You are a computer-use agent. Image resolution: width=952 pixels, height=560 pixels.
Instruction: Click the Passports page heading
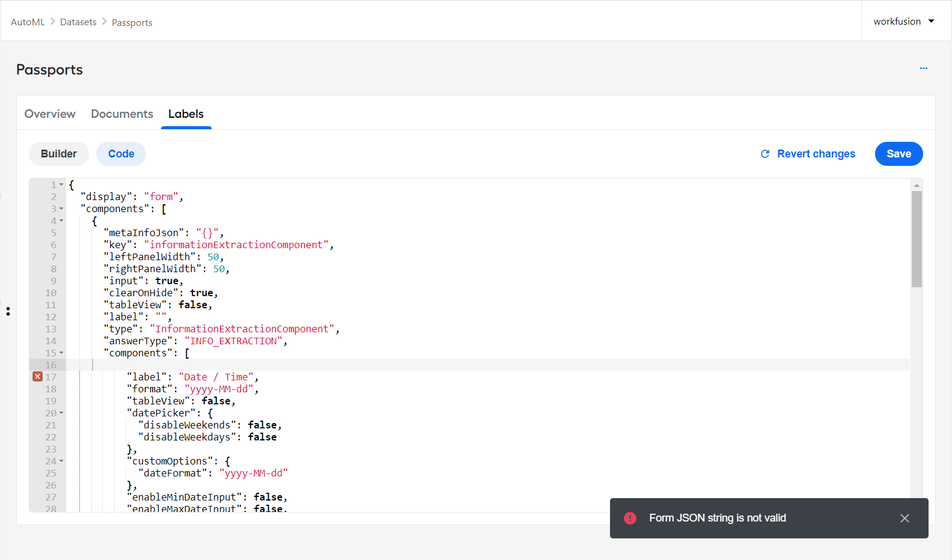(49, 70)
